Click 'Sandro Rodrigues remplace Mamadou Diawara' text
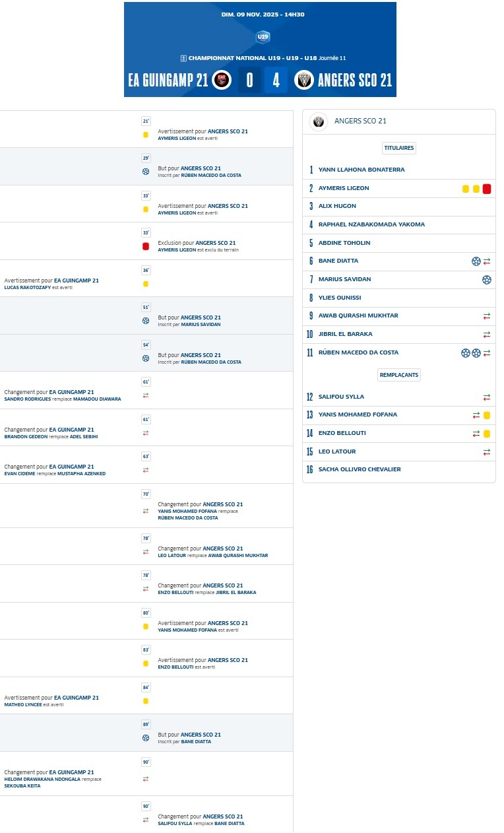 [63, 399]
